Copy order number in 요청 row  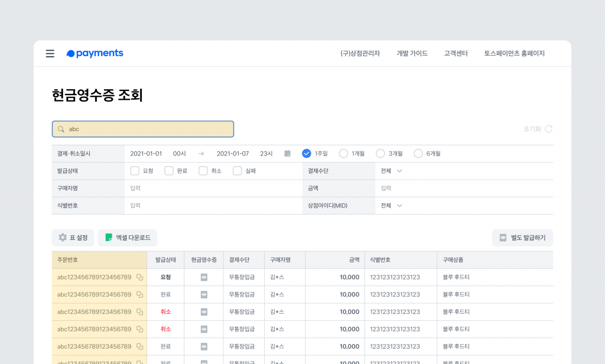click(139, 278)
